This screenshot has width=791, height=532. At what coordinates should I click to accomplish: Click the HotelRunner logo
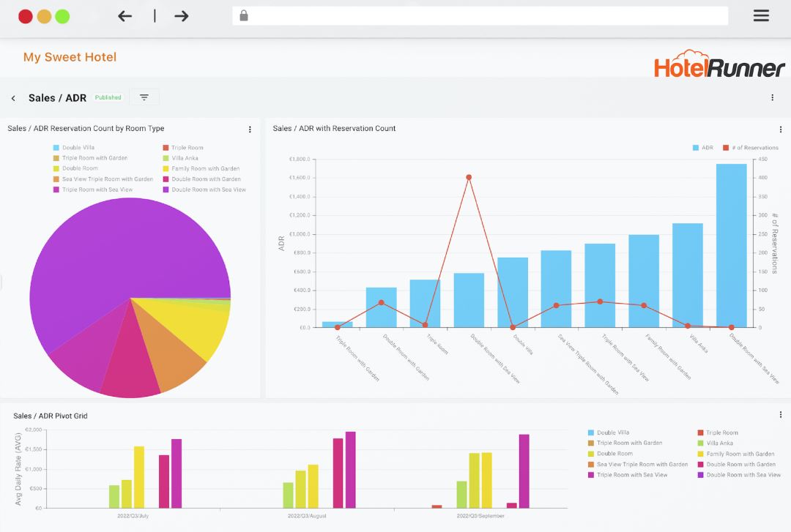(719, 64)
